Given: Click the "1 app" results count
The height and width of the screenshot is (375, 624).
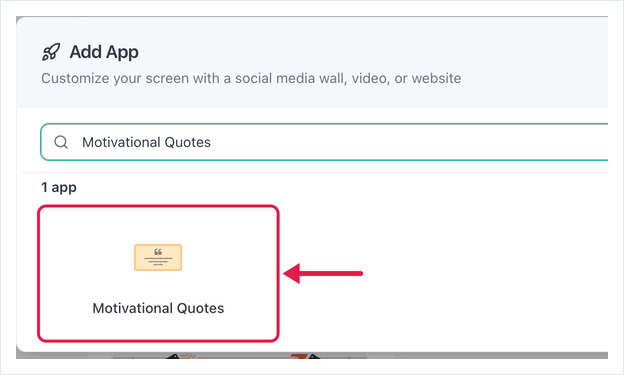Looking at the screenshot, I should [59, 187].
